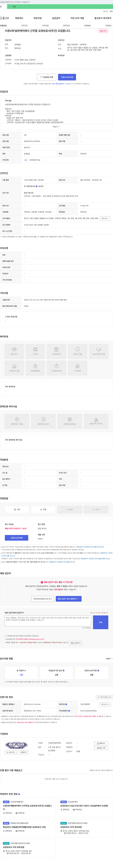Select the 식사제공 welfare icon
This screenshot has width=113, height=868.
(x=78, y=366)
